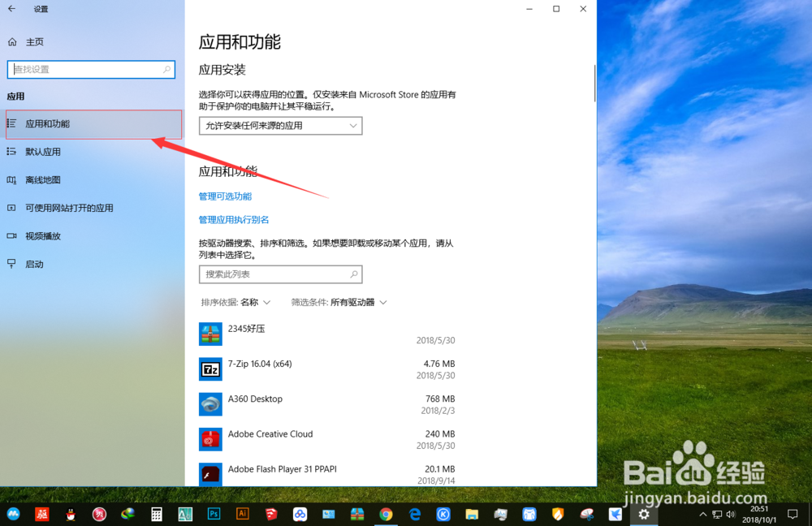Open the 管理可选功能 link
The image size is (812, 526).
pos(225,196)
